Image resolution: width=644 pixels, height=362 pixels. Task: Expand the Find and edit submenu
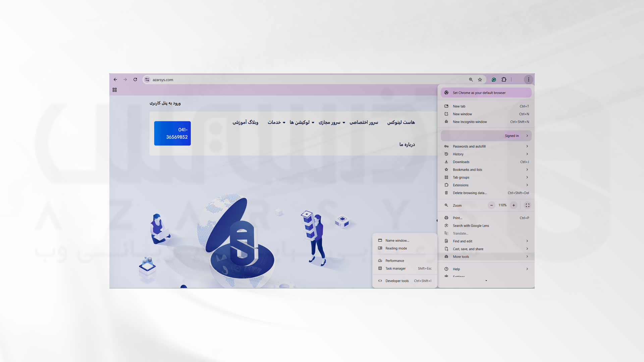point(487,241)
